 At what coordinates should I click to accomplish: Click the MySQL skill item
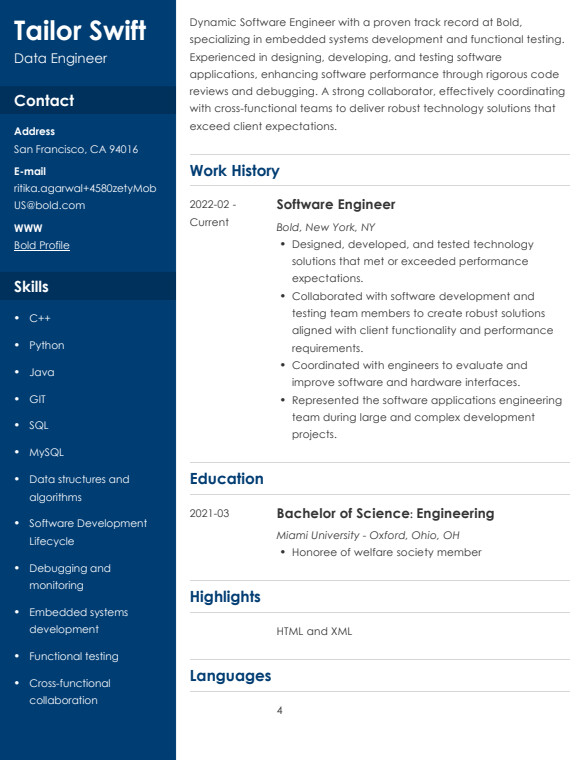pos(47,452)
